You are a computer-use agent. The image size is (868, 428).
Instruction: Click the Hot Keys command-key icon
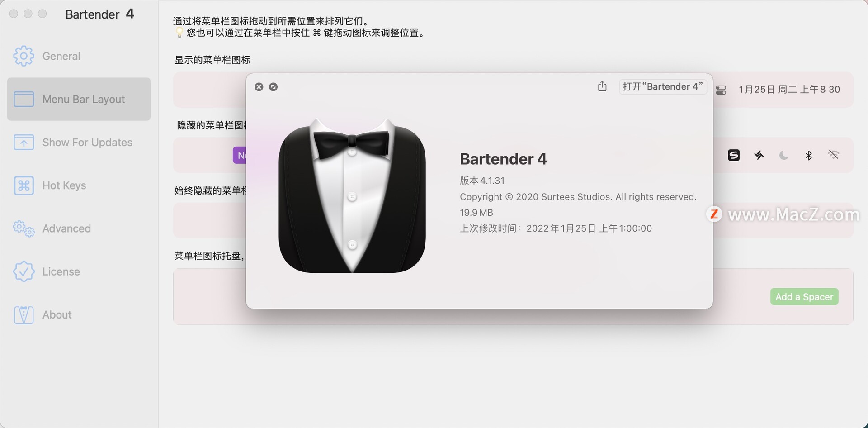click(x=24, y=185)
